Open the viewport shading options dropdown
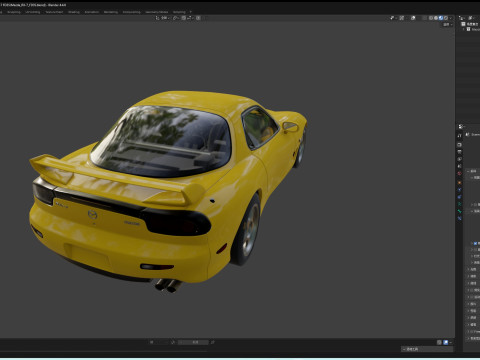The width and height of the screenshot is (480, 360). 451,18
